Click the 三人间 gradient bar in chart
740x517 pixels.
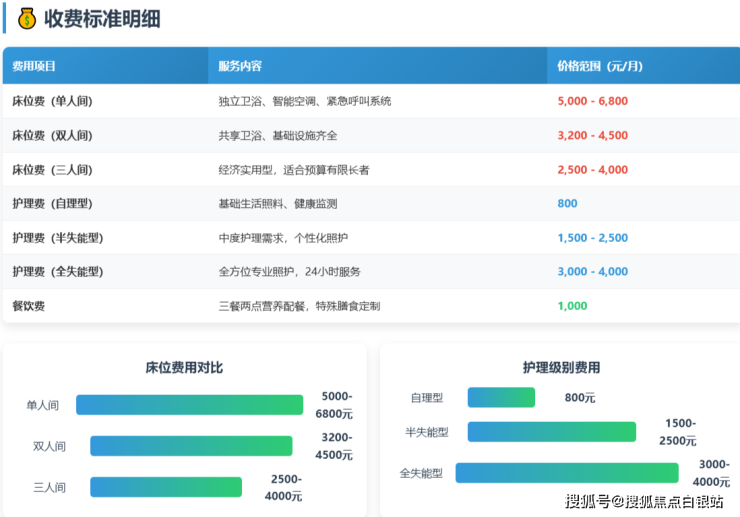pos(166,487)
